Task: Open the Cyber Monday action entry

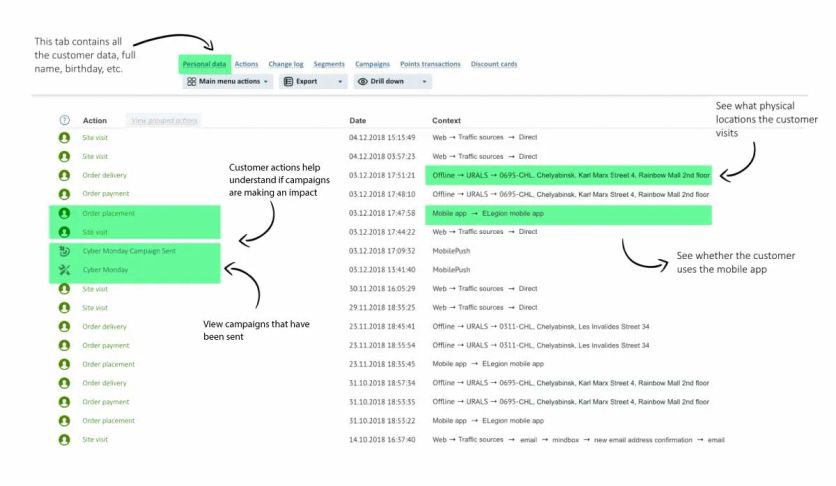Action: [x=105, y=270]
